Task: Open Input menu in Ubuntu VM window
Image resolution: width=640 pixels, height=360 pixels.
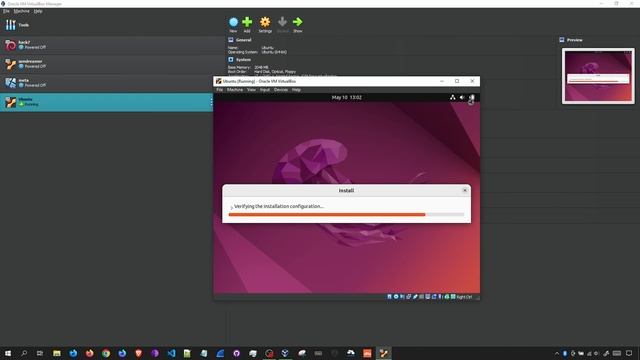Action: coord(265,90)
